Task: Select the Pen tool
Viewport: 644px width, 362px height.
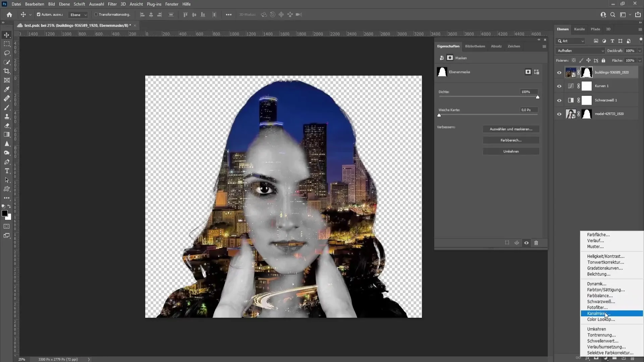Action: (x=7, y=162)
